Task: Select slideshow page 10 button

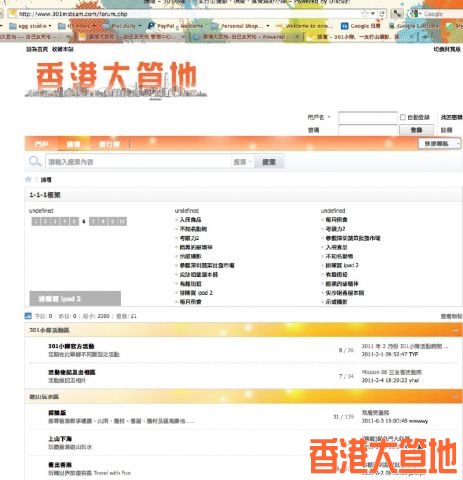Action: point(122,221)
